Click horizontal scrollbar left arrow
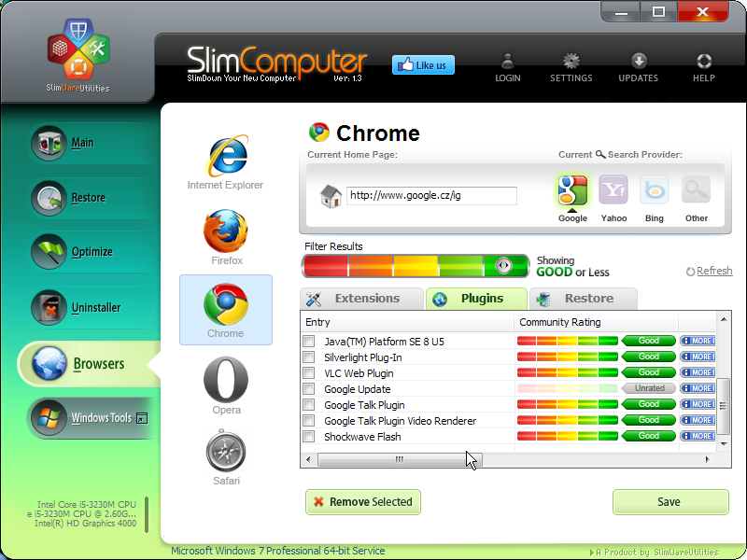The width and height of the screenshot is (747, 560). [x=308, y=459]
